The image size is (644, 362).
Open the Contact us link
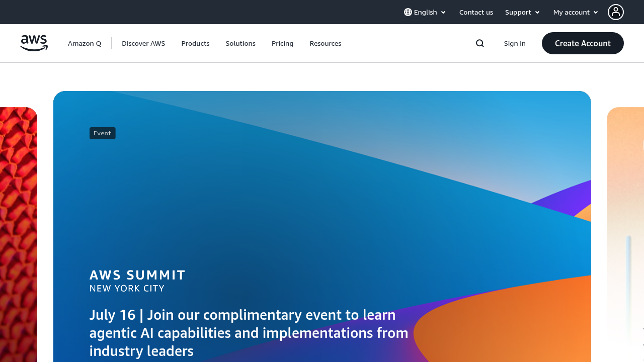click(476, 12)
